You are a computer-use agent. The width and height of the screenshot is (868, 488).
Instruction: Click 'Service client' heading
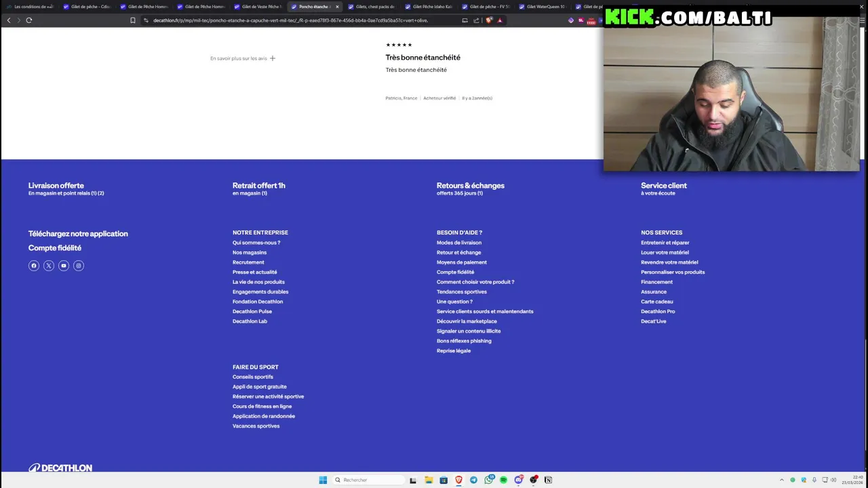point(664,186)
